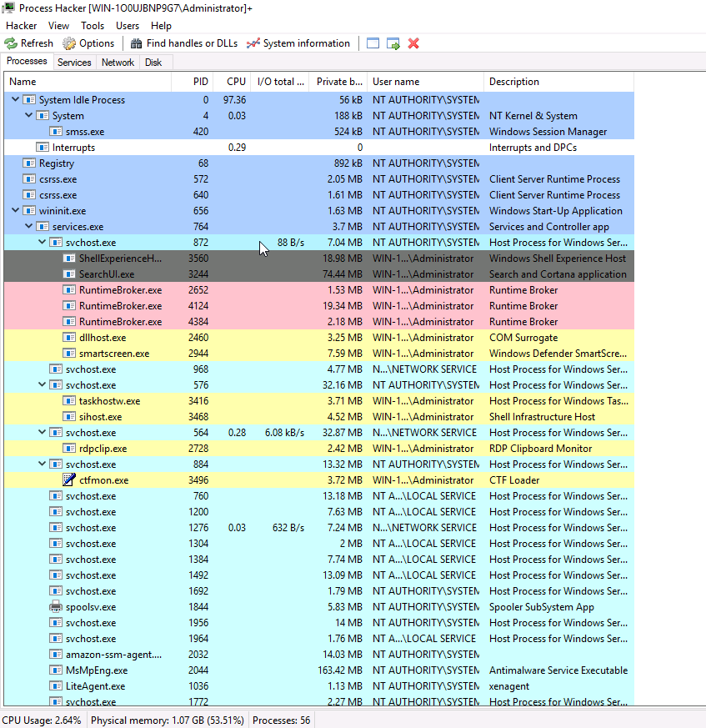Image resolution: width=706 pixels, height=728 pixels.
Task: Click the red X kill window icon
Action: click(413, 43)
